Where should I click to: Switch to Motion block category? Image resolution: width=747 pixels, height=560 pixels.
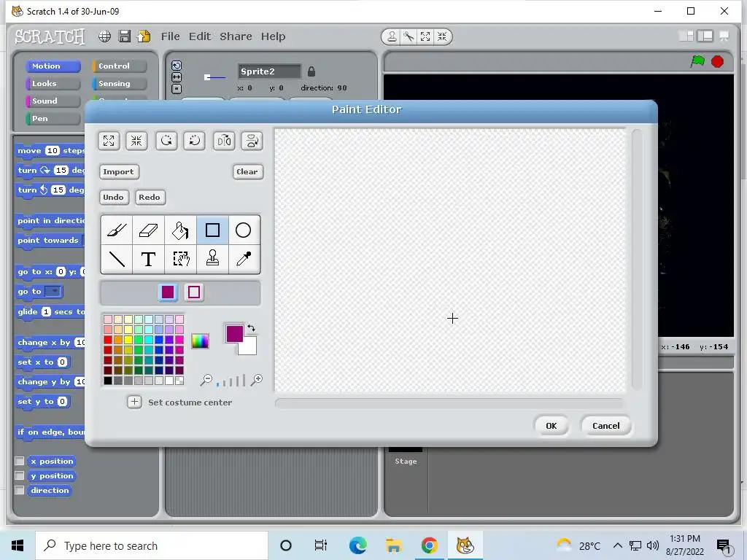(53, 66)
